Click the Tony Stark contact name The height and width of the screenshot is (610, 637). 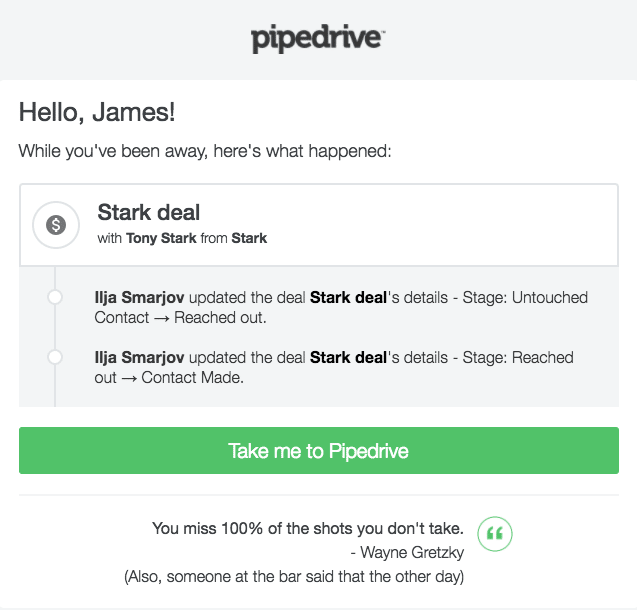pos(161,239)
